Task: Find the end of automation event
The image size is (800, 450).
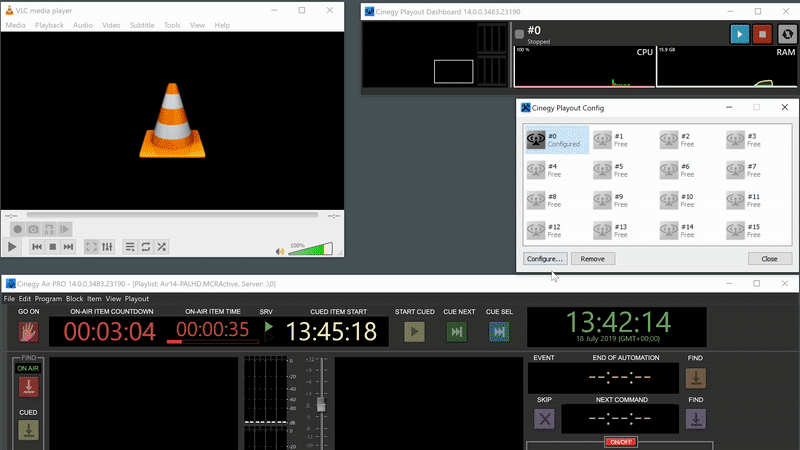Action: (696, 379)
